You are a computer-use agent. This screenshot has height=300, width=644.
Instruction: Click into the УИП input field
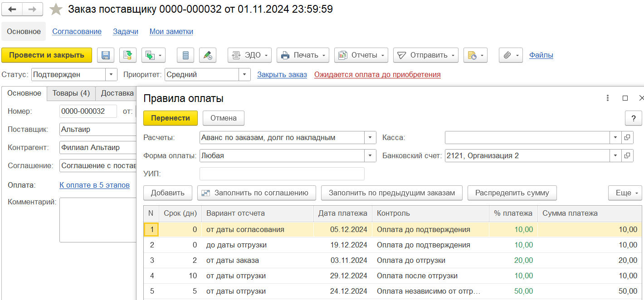point(282,174)
